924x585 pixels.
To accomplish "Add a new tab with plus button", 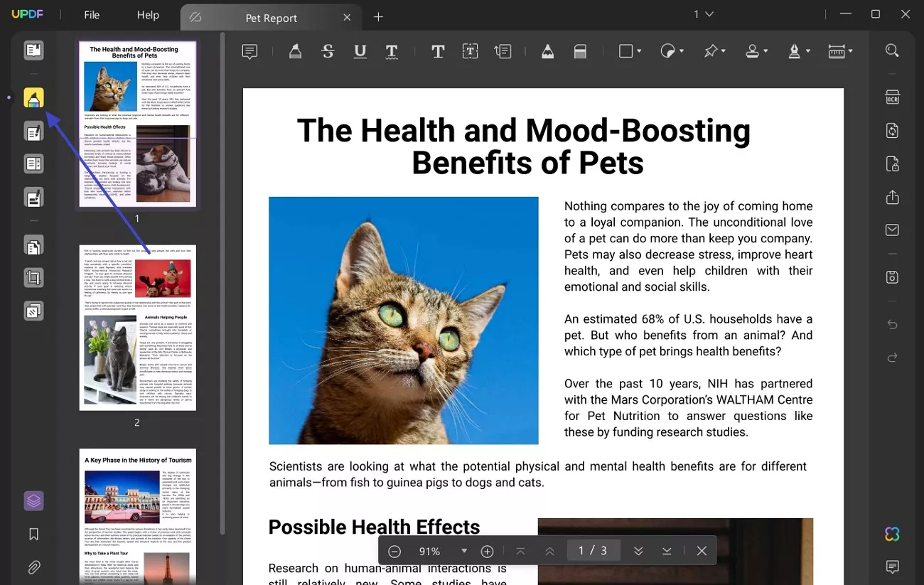I will (x=378, y=17).
